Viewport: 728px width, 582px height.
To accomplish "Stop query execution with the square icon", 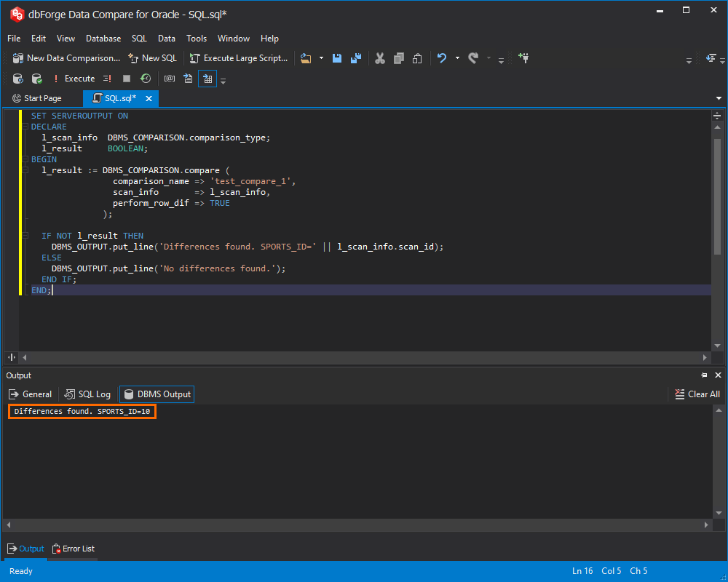I will pos(125,78).
